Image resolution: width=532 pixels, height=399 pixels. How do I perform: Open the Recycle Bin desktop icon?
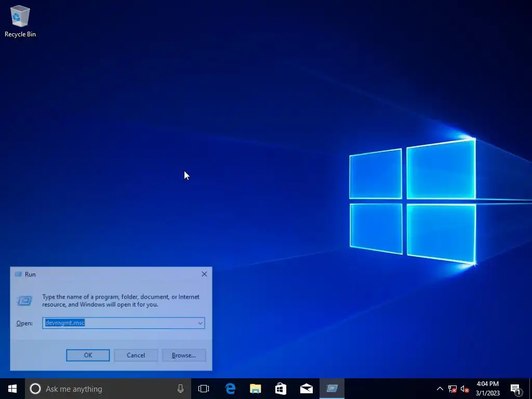20,21
